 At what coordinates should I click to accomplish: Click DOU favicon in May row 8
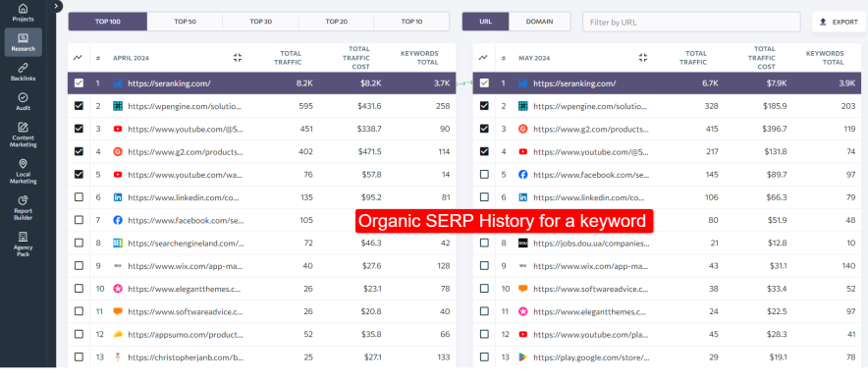(x=523, y=243)
